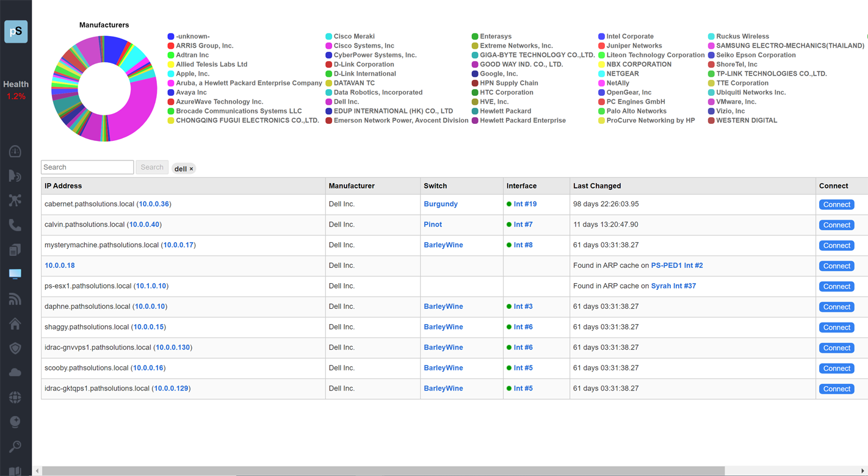
Task: Open IP address 10.0.0.18 link
Action: pos(60,265)
